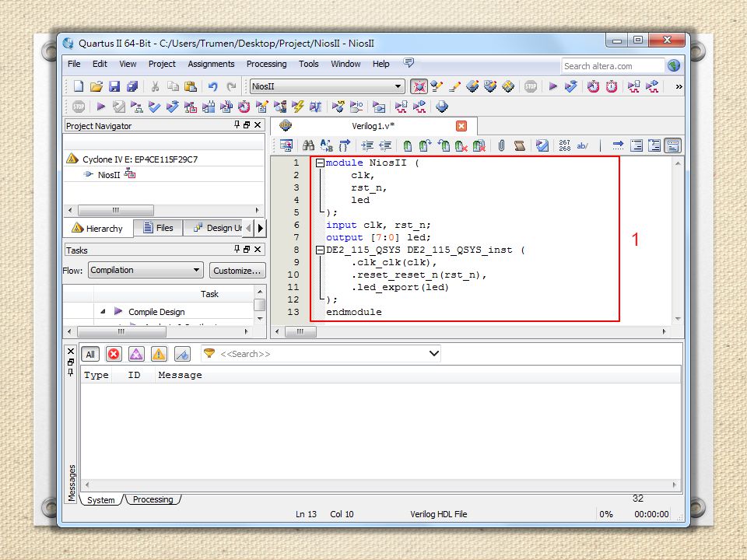747x560 pixels.
Task: Expand the messages search dropdown chevron
Action: (433, 353)
